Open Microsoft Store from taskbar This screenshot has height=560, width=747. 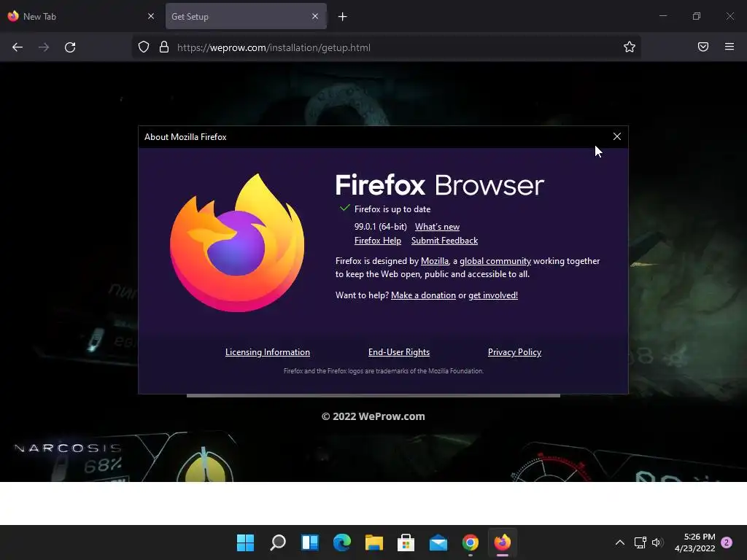pos(406,542)
